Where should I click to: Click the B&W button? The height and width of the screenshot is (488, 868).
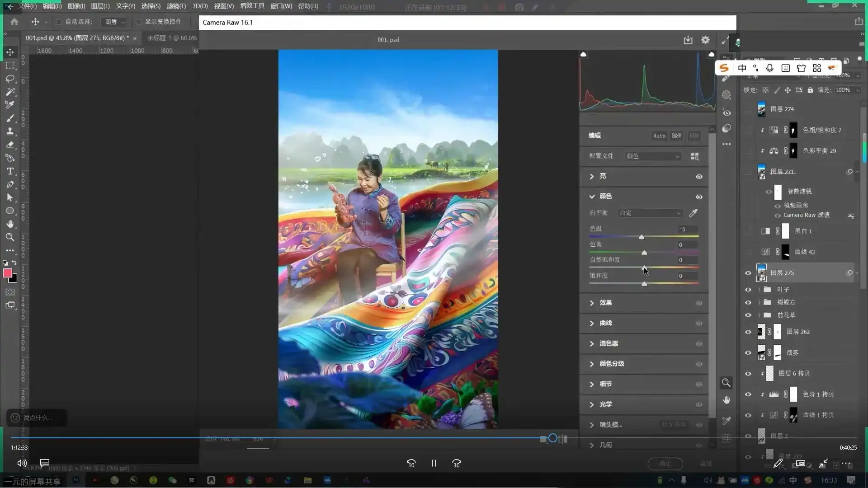pos(676,136)
